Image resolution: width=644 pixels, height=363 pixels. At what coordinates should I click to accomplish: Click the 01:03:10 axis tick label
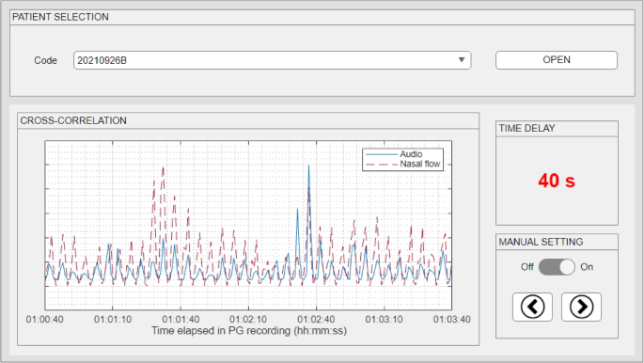point(384,320)
